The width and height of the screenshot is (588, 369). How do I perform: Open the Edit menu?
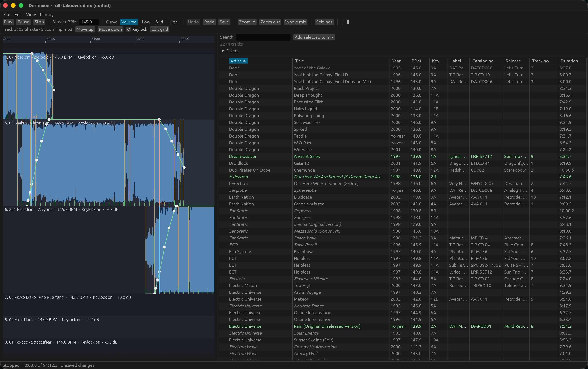click(18, 15)
